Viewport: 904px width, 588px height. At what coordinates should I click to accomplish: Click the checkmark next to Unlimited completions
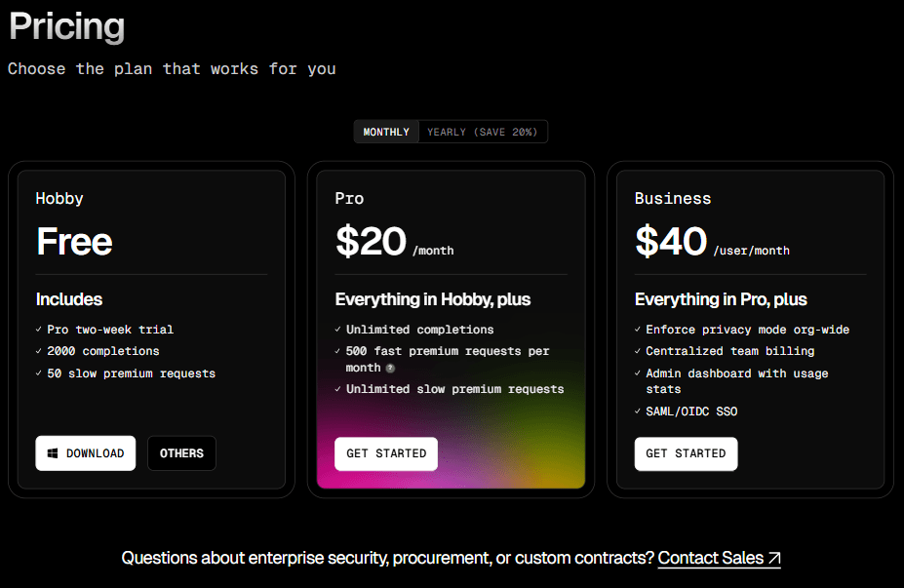point(337,330)
